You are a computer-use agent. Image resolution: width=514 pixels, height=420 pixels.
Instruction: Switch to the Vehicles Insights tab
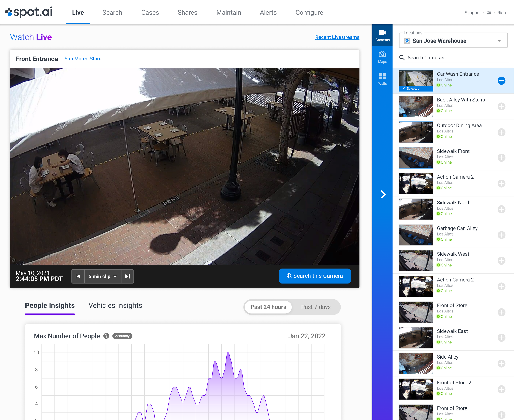[115, 305]
